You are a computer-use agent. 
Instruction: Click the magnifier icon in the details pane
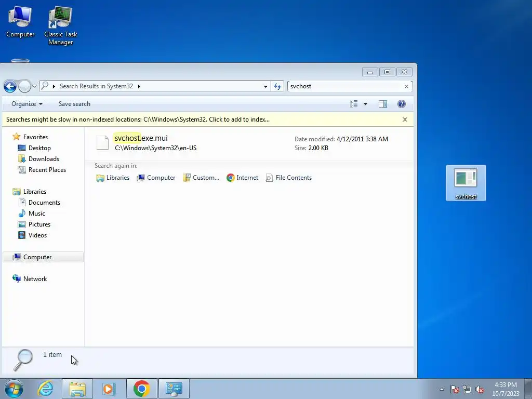click(x=23, y=360)
